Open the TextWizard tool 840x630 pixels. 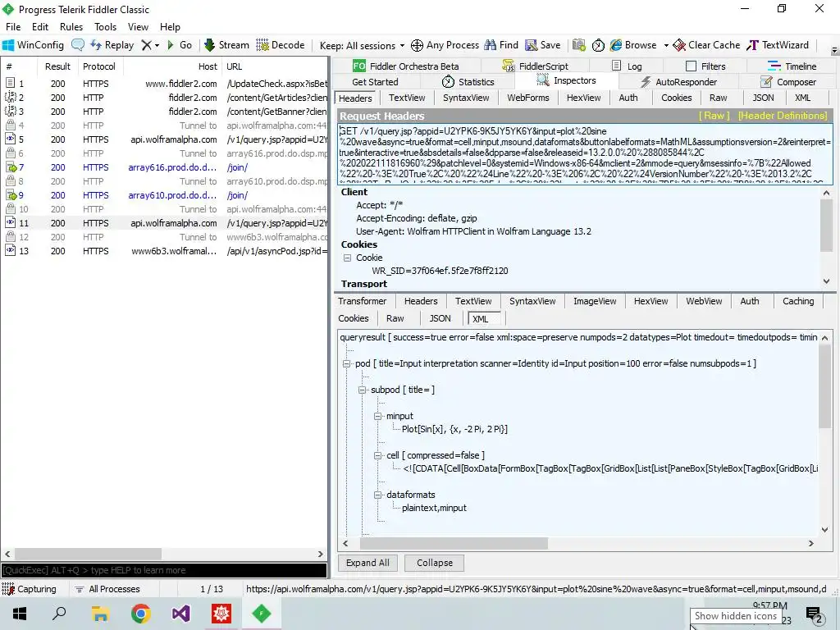click(778, 45)
